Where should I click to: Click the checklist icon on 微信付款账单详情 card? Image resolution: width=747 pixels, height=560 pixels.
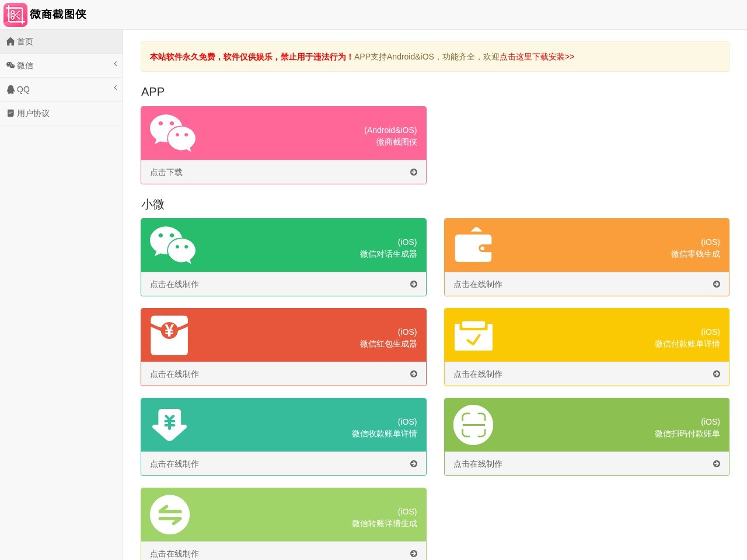point(473,335)
